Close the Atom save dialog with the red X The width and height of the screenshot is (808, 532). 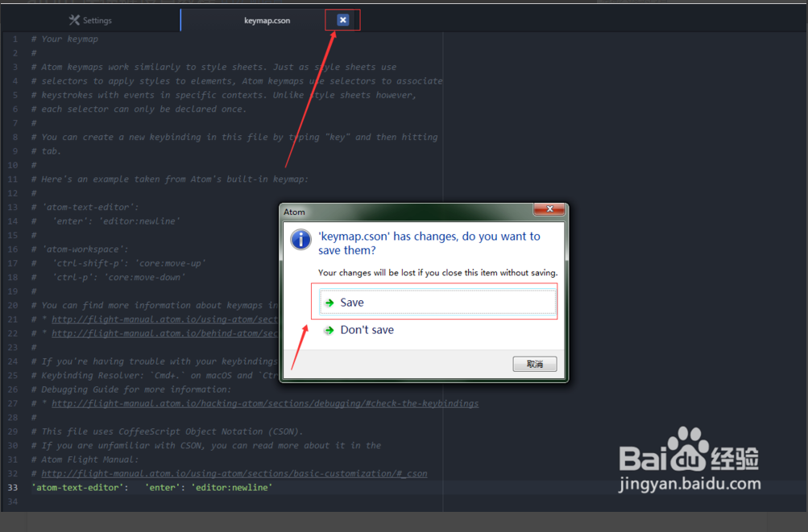pos(549,208)
